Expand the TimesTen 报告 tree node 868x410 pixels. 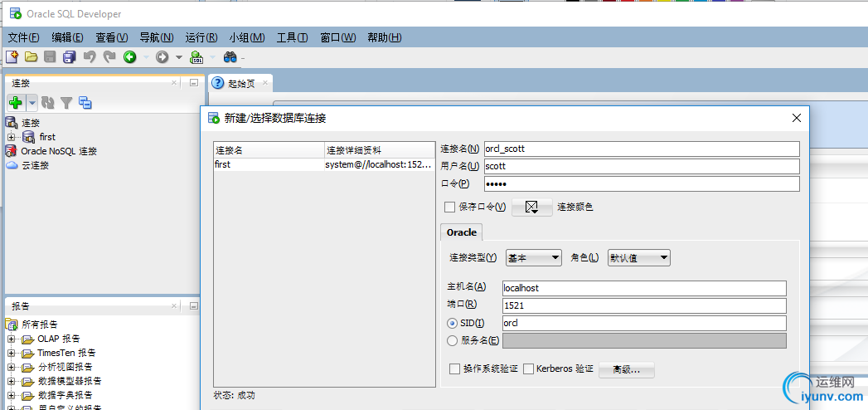(x=11, y=353)
